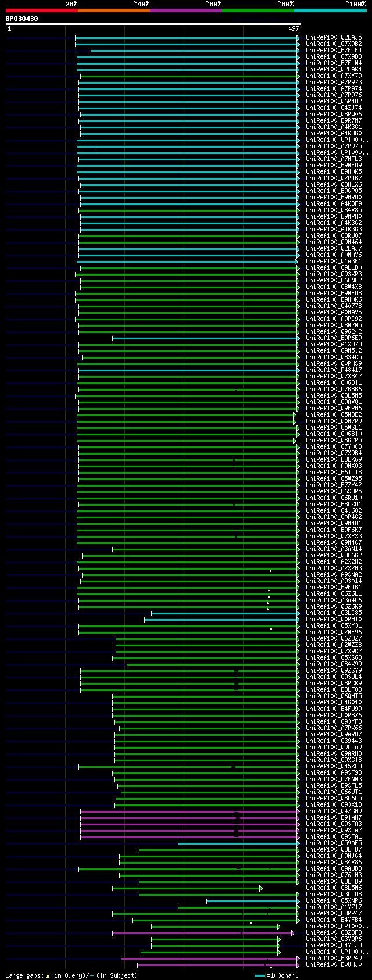The width and height of the screenshot is (372, 980).
Task: Select label UniRef100_Q0PHT0
Action: (x=334, y=619)
